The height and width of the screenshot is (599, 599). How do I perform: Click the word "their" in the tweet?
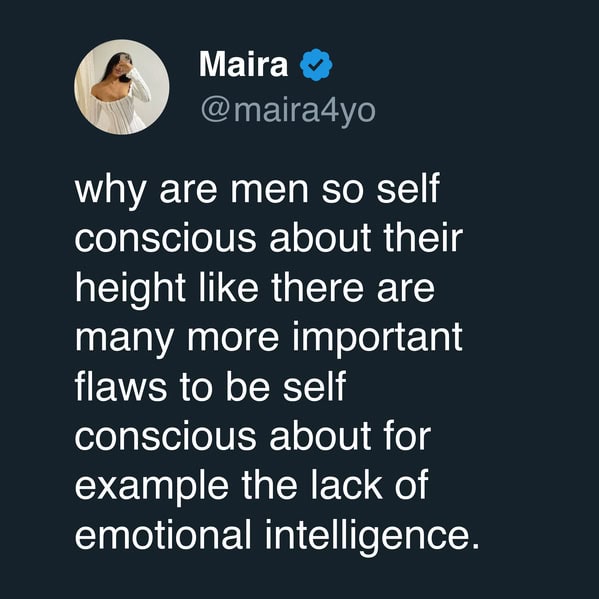(x=423, y=237)
